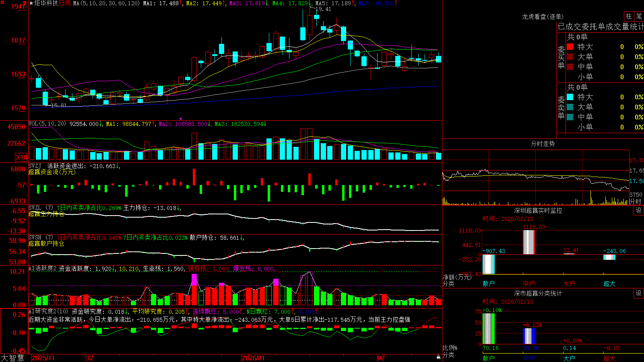Click the MA(5,10,20,30,60,120) indicator label

[107, 3]
